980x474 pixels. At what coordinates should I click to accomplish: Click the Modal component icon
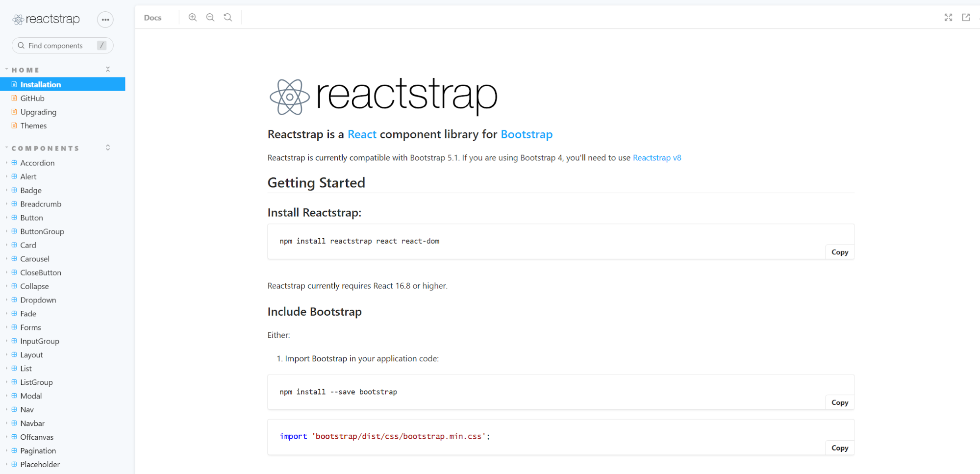[x=14, y=396]
